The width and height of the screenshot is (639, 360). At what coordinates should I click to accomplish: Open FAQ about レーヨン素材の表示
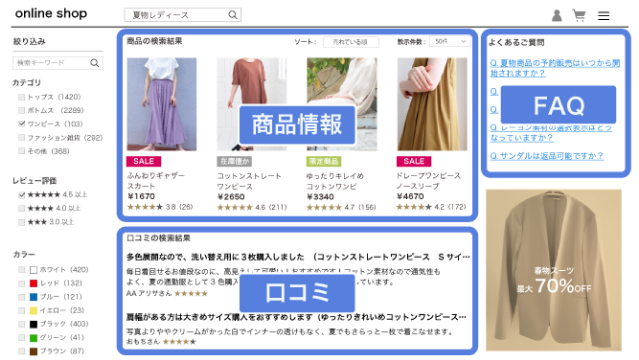(x=551, y=133)
